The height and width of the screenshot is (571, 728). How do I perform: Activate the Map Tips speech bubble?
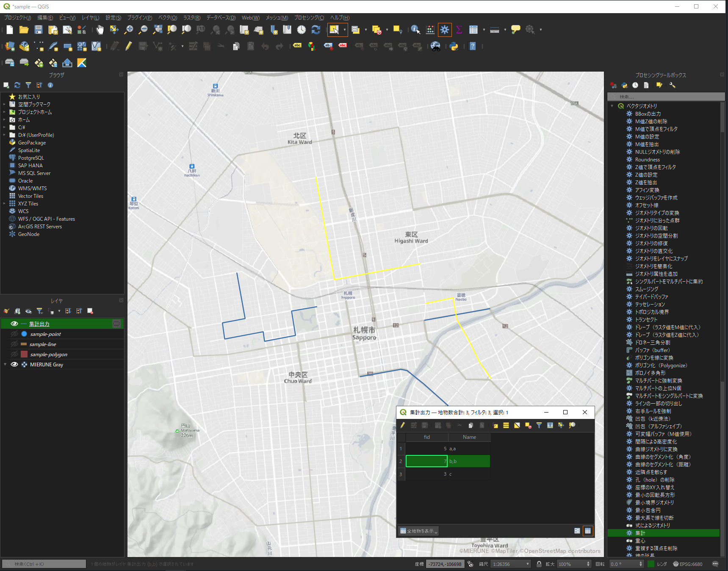(x=516, y=30)
